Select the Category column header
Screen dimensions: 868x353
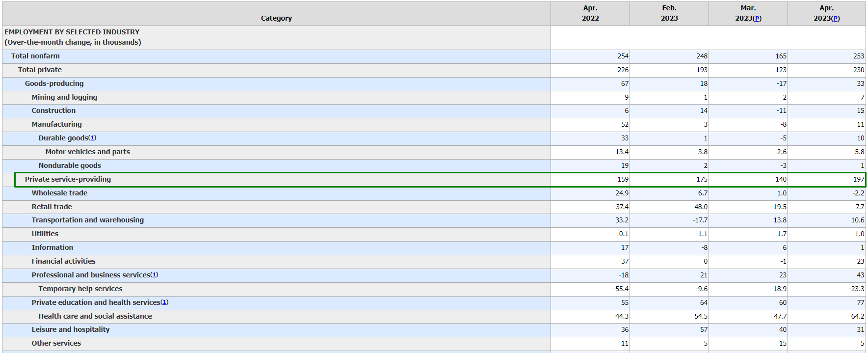(x=276, y=18)
